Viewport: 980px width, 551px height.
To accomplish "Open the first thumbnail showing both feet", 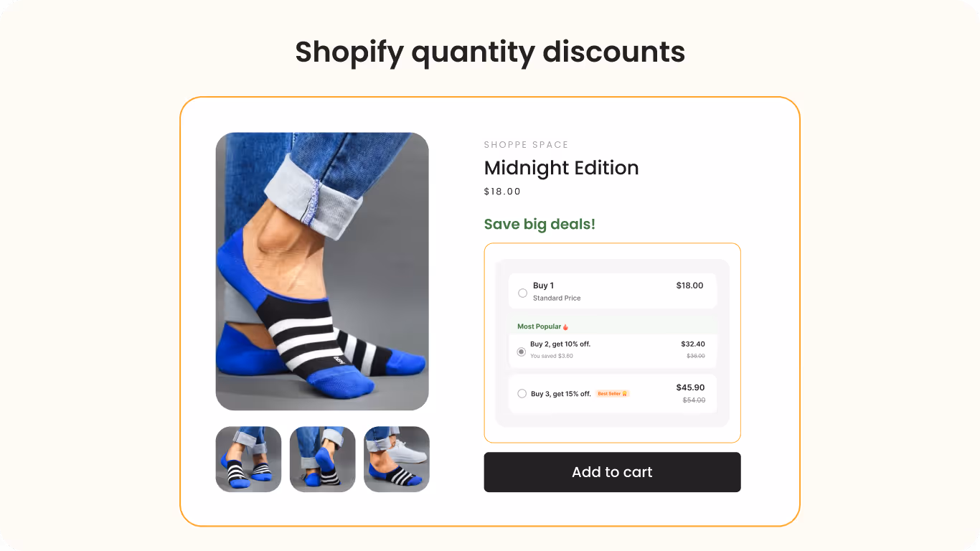I will click(248, 459).
